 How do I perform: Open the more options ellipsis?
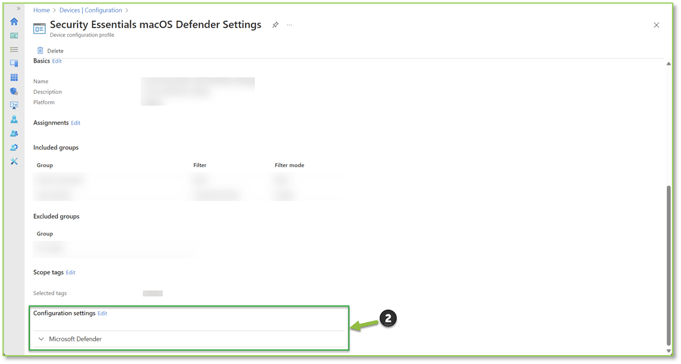tap(289, 25)
